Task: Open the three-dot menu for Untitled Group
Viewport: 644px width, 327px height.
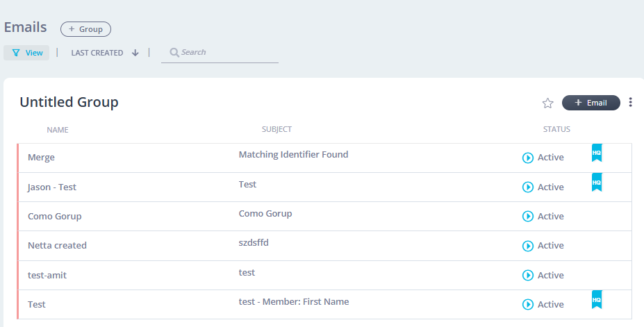Action: point(630,103)
